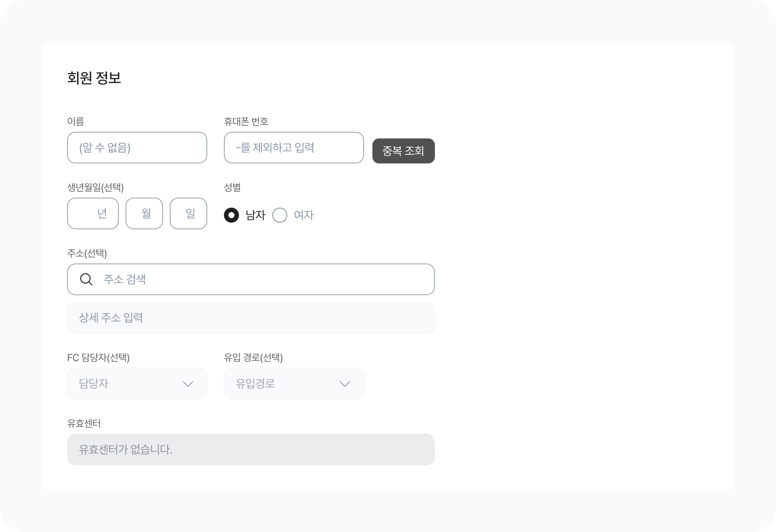Select the 여자 radio button
The width and height of the screenshot is (776, 532).
[x=280, y=215]
